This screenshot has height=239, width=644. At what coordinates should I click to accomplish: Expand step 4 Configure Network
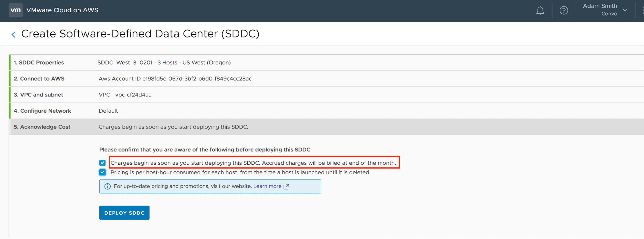point(326,111)
